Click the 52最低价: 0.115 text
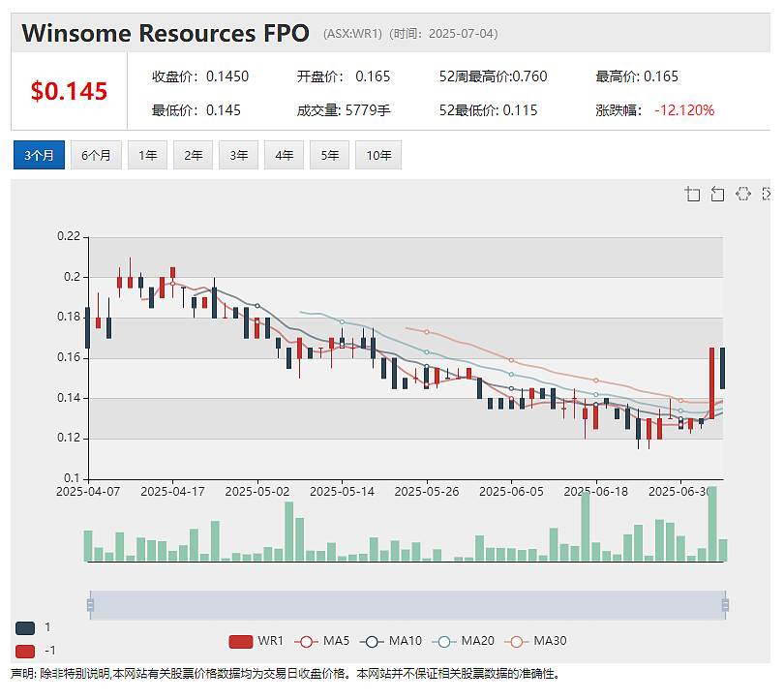 pos(488,110)
